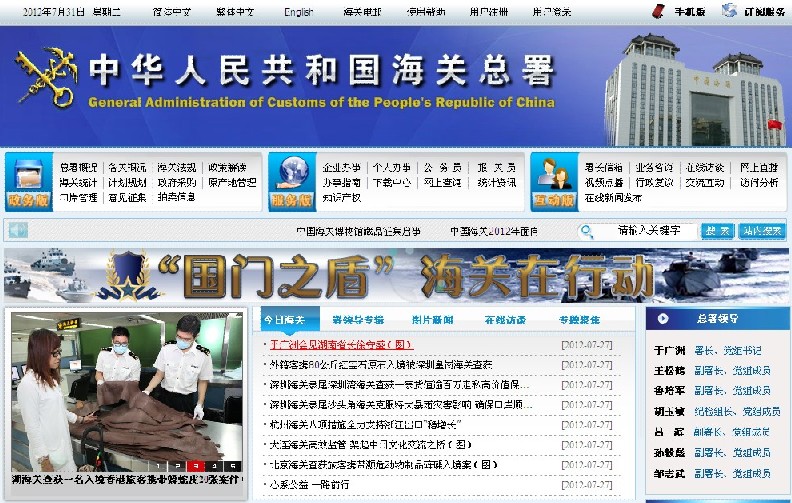
Task: Open 政策解读 in the 政务版 menu
Action: coord(227,168)
